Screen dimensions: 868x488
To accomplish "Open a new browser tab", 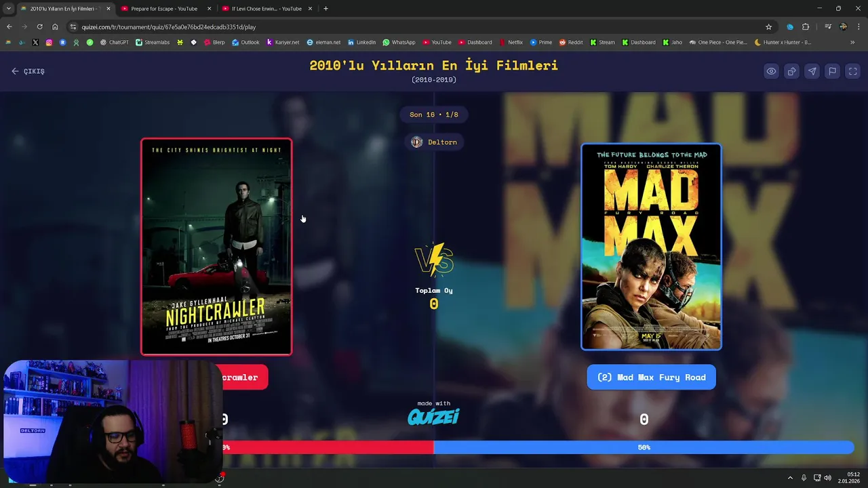I will tap(325, 9).
